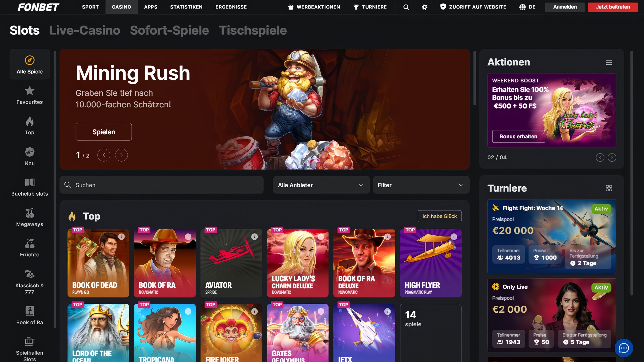Open the Lord of the Ocean tile
This screenshot has height=362, width=644.
[x=98, y=333]
